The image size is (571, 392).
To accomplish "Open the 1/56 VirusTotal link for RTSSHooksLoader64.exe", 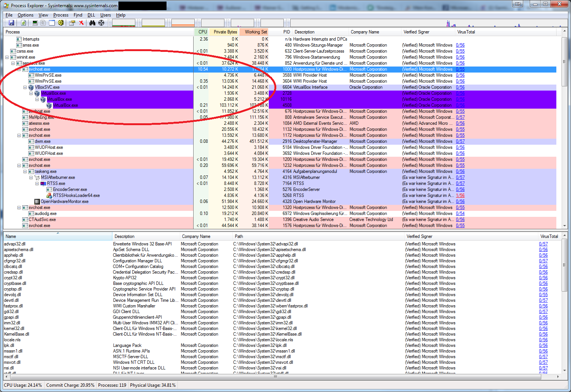I will click(x=460, y=195).
